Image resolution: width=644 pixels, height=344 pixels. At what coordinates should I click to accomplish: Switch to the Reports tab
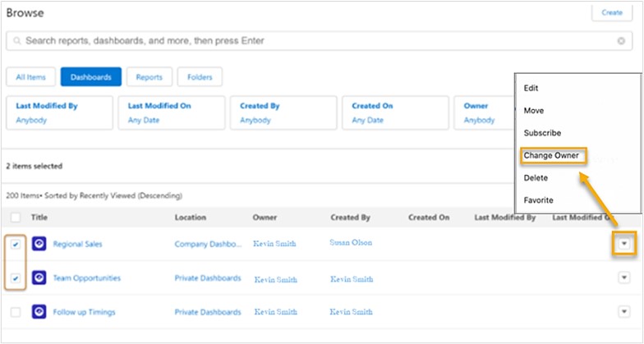[x=149, y=77]
